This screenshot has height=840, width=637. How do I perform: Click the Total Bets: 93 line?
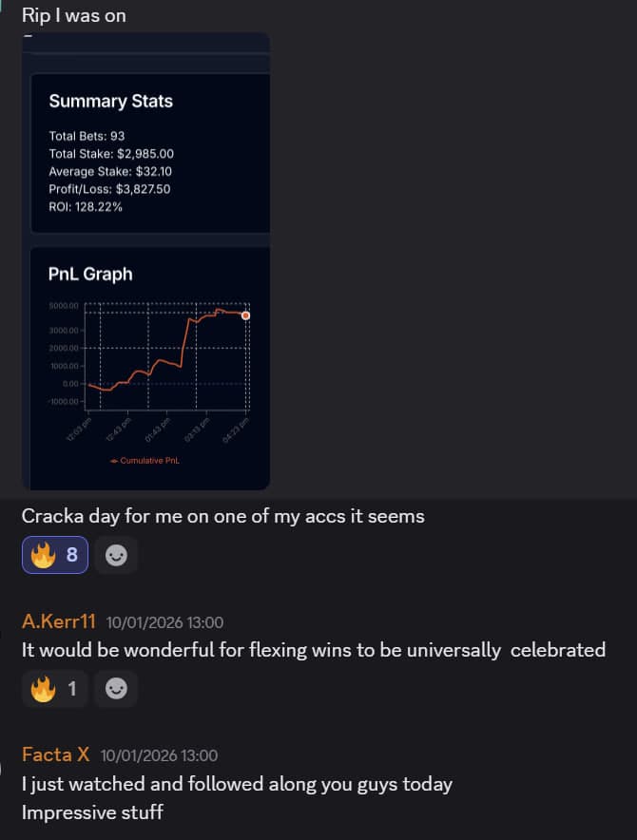87,137
